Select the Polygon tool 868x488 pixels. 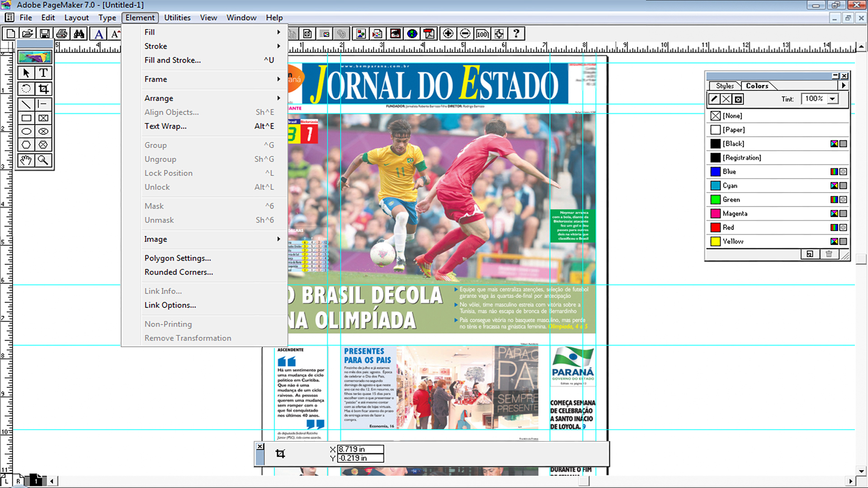26,145
